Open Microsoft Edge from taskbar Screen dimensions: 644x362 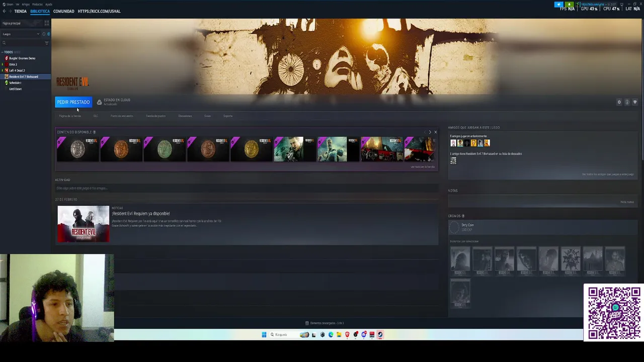click(x=331, y=335)
